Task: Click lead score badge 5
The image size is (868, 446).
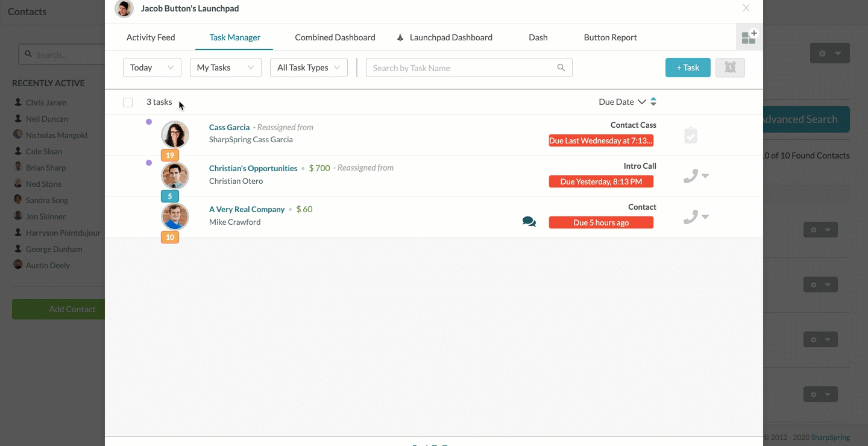Action: pos(170,196)
